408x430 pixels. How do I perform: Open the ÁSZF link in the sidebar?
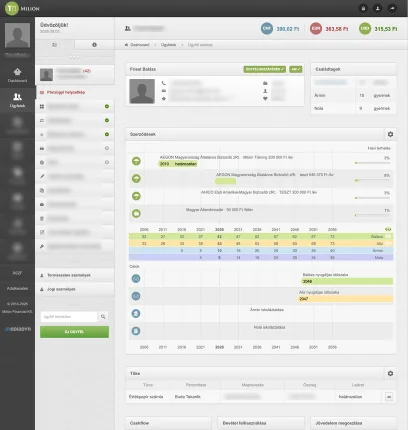coord(17,273)
